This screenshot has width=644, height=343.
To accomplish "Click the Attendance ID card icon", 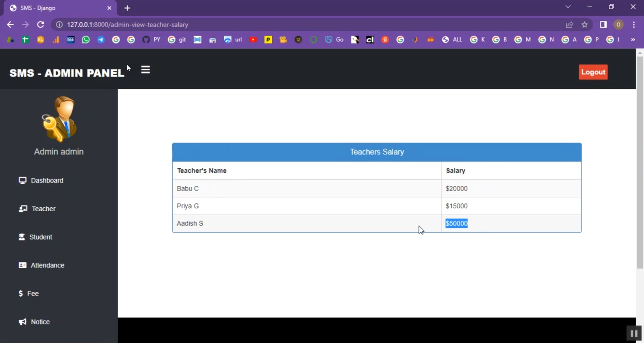I will pyautogui.click(x=23, y=265).
